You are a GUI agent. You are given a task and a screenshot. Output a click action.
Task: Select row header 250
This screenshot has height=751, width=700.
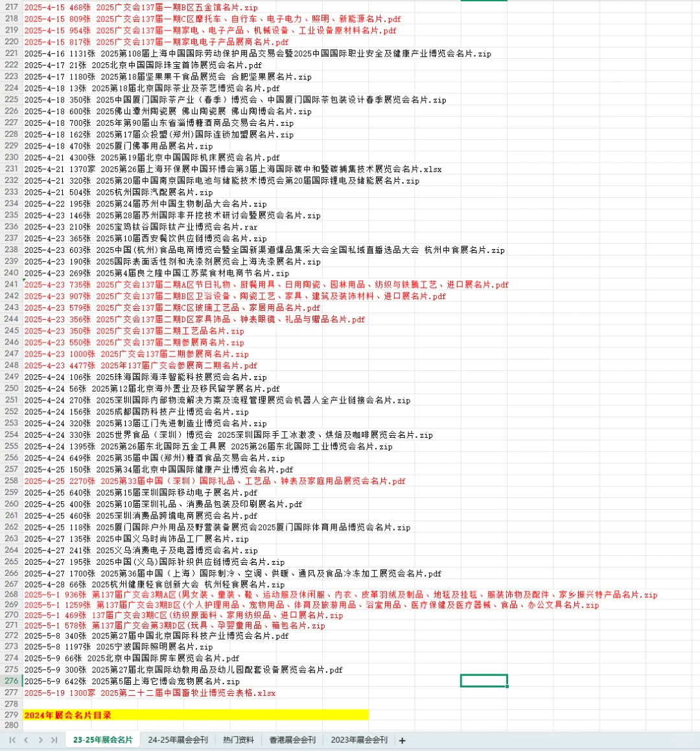pyautogui.click(x=11, y=388)
